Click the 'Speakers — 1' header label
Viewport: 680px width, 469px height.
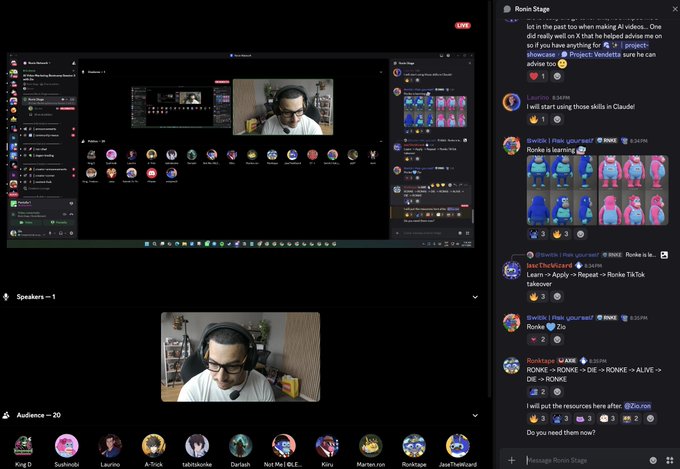point(36,297)
